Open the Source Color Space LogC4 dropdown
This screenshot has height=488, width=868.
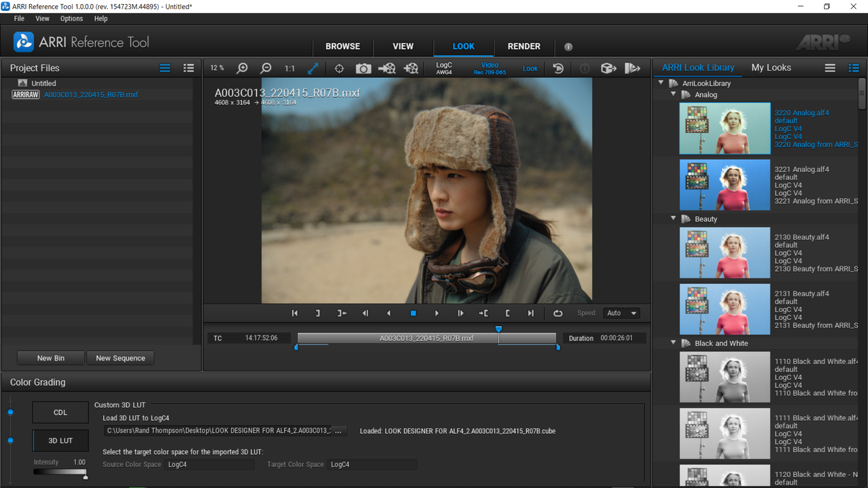pos(210,464)
